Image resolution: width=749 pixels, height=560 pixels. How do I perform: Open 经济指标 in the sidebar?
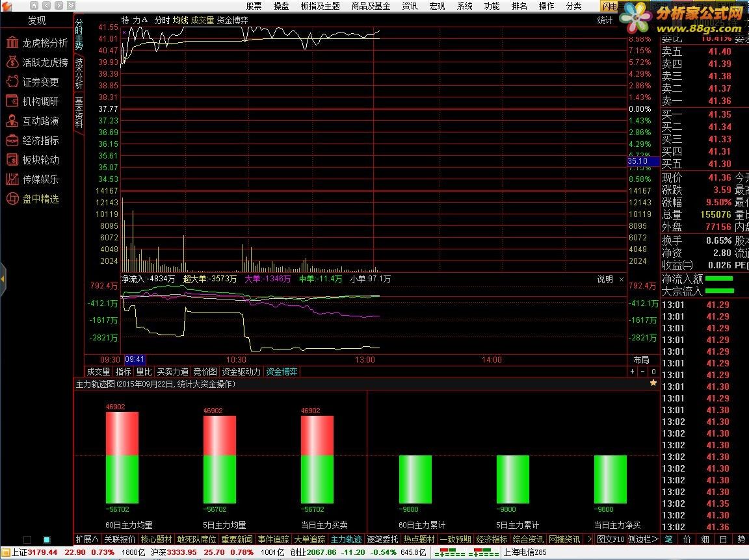click(33, 140)
